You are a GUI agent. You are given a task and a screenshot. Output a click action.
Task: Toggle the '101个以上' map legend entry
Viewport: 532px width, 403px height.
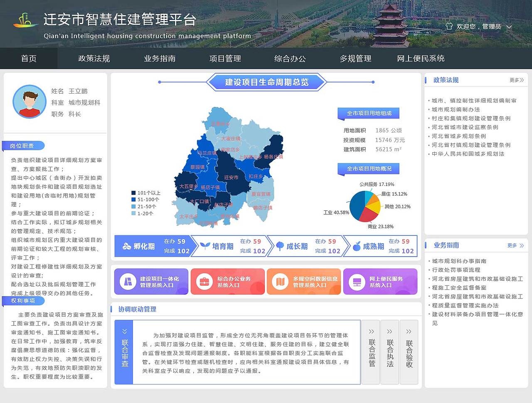(x=133, y=193)
